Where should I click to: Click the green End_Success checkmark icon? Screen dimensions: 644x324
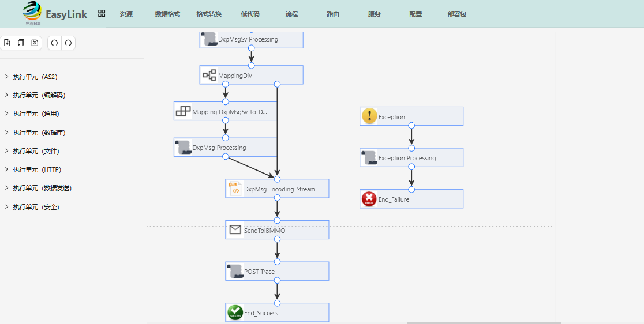pos(235,312)
